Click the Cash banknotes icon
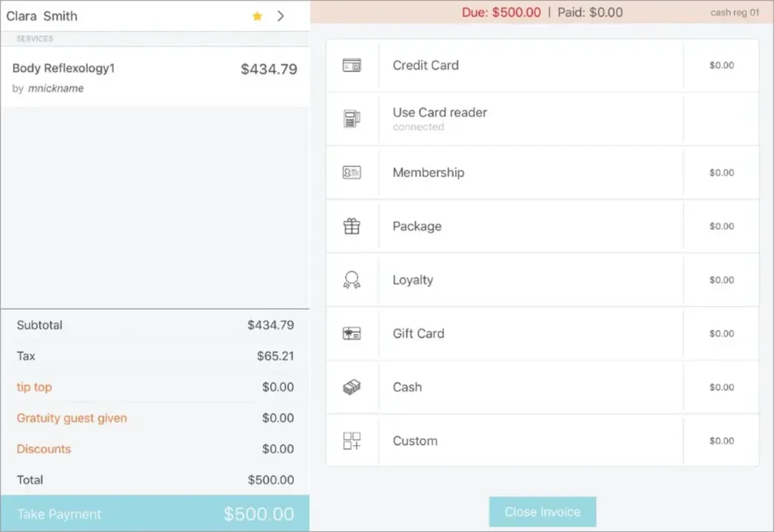The image size is (774, 532). (x=351, y=387)
